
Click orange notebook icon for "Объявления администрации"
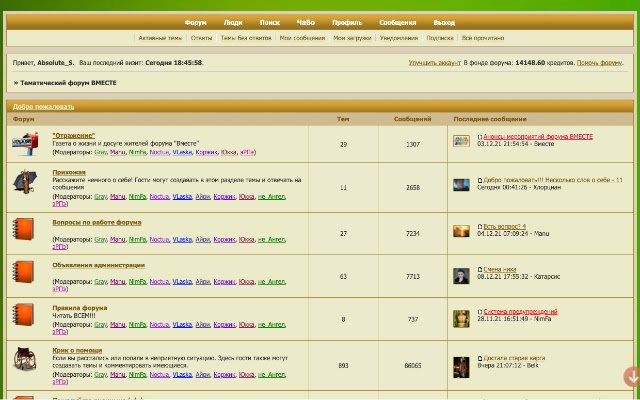25,273
